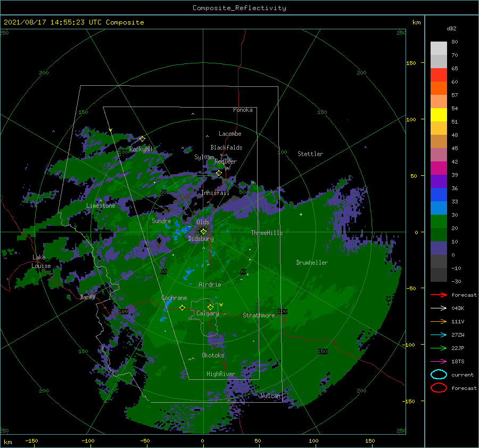Click the Composite_Reflectivity title

click(x=240, y=8)
